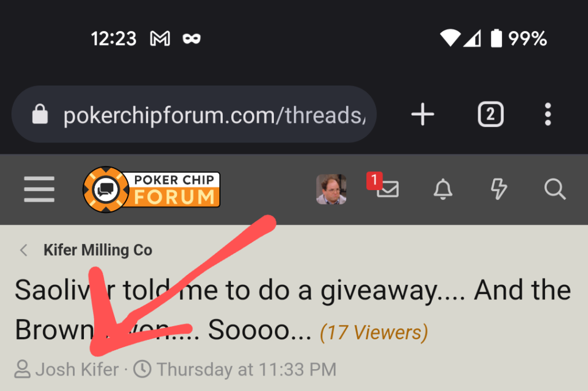Click the Poker Chip Forum logo

click(152, 189)
